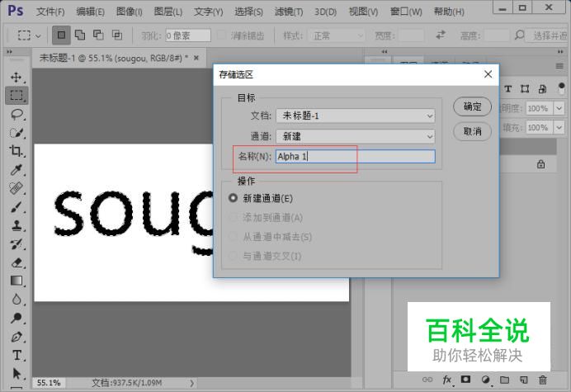Create new adjustment layer icon
Viewport: 571px width, 392px height.
click(485, 380)
